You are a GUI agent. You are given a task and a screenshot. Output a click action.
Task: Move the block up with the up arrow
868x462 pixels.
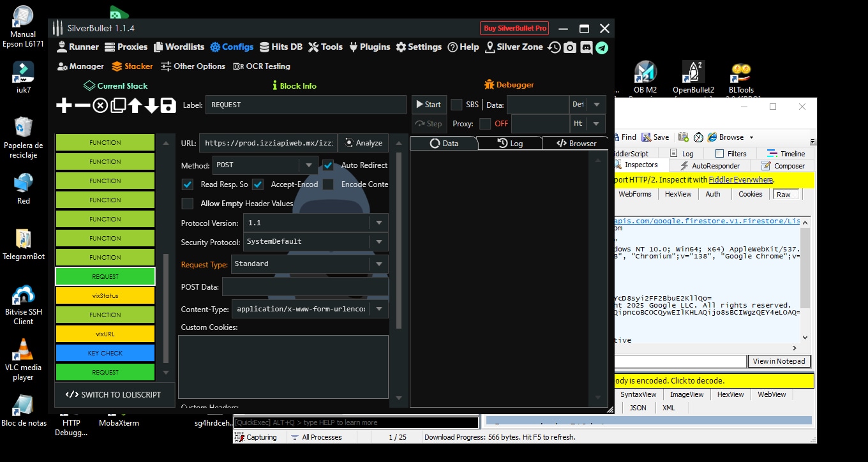click(x=135, y=105)
